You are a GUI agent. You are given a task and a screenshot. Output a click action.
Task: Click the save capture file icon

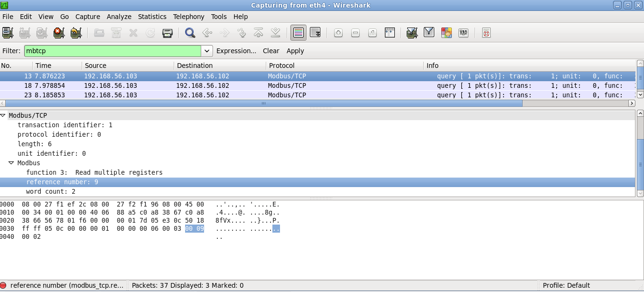click(x=116, y=33)
